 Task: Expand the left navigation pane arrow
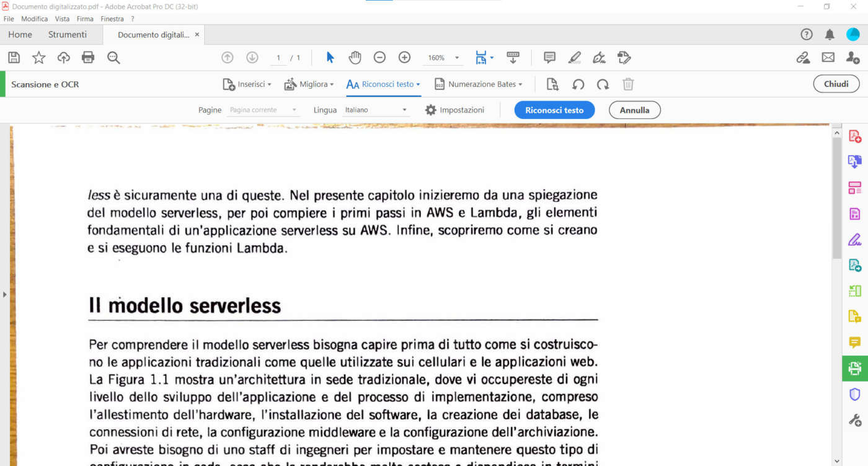coord(5,294)
